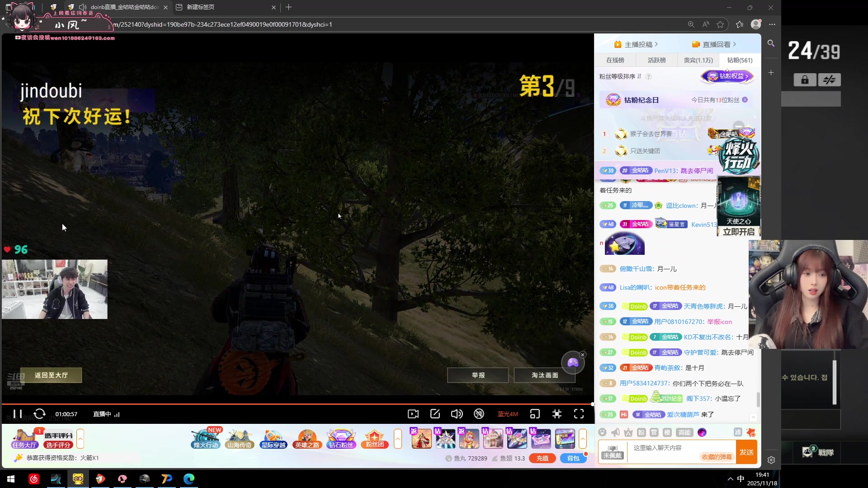Switch to the 贵宾 tab
The width and height of the screenshot is (868, 488).
pyautogui.click(x=698, y=60)
